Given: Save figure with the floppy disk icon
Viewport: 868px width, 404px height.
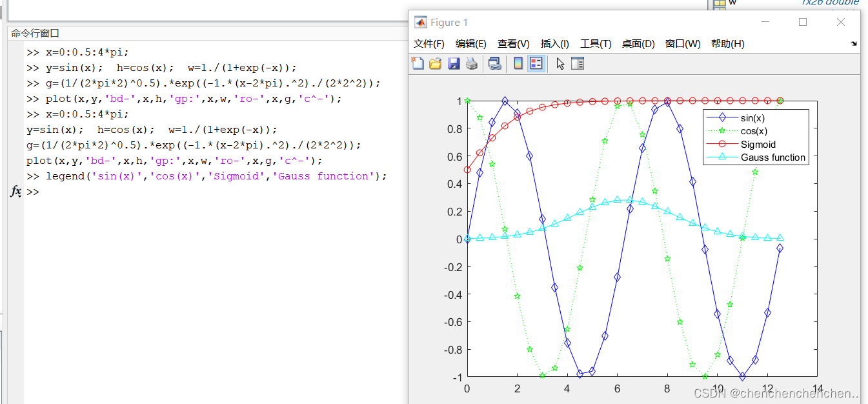Looking at the screenshot, I should pyautogui.click(x=454, y=63).
